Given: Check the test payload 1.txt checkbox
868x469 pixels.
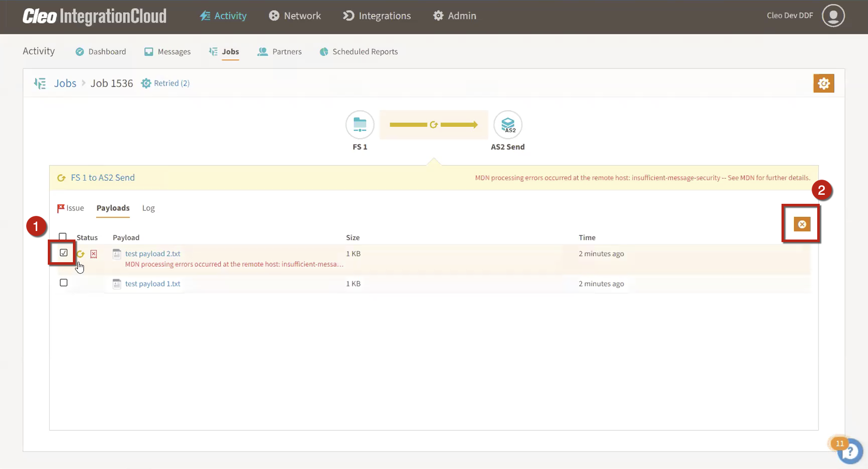Looking at the screenshot, I should [63, 283].
